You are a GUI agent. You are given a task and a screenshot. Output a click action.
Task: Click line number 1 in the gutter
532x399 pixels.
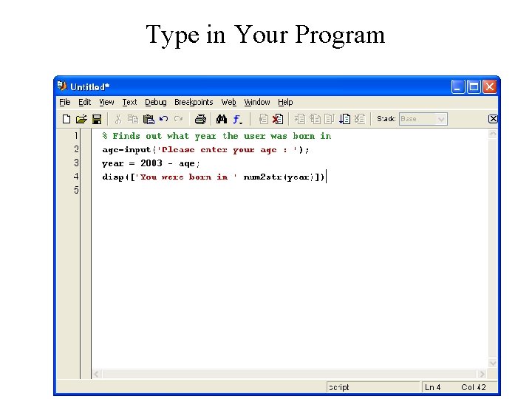click(76, 136)
